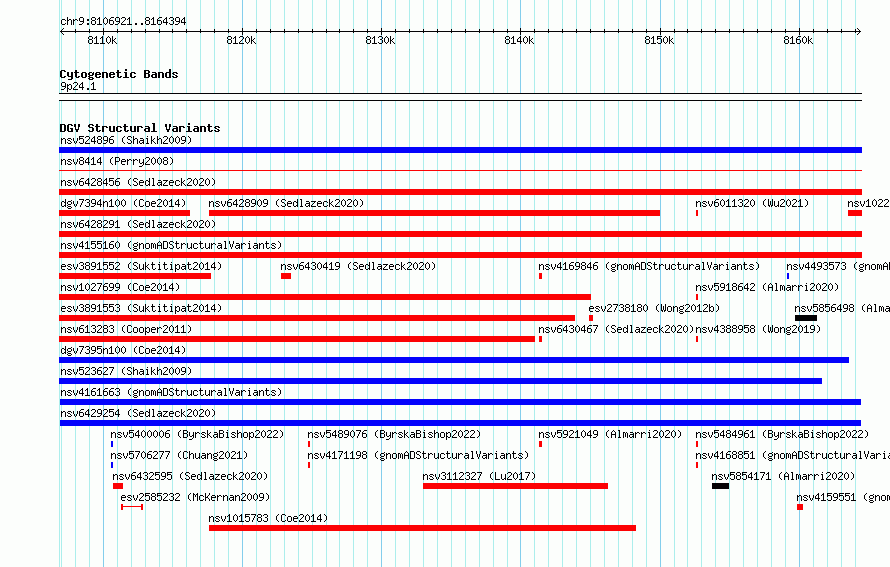The height and width of the screenshot is (567, 890).
Task: Select the nsv8414 (Perry2008) thin red line
Action: pyautogui.click(x=460, y=170)
